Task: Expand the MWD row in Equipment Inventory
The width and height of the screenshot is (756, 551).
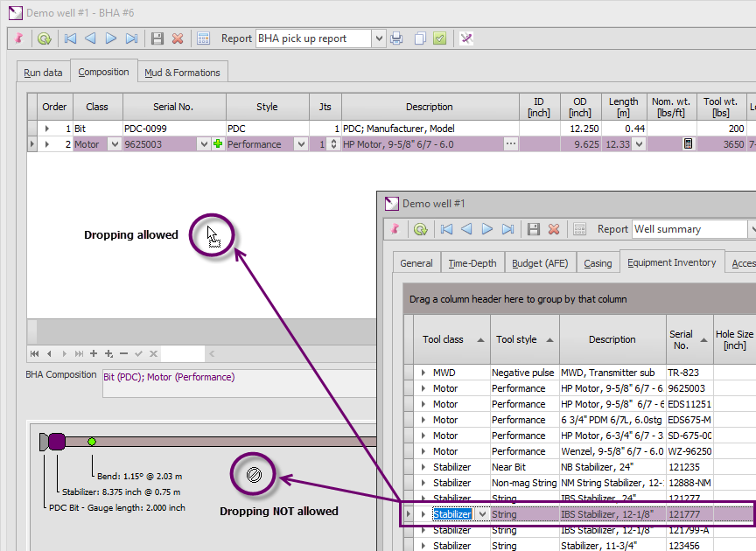Action: 423,373
